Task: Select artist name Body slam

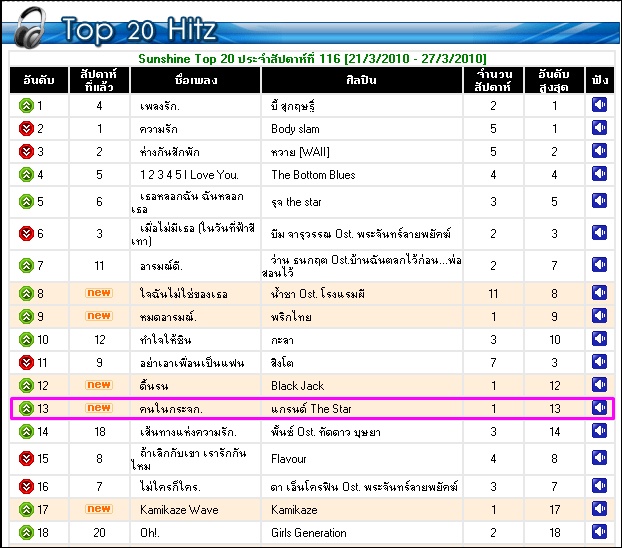Action: pyautogui.click(x=295, y=129)
